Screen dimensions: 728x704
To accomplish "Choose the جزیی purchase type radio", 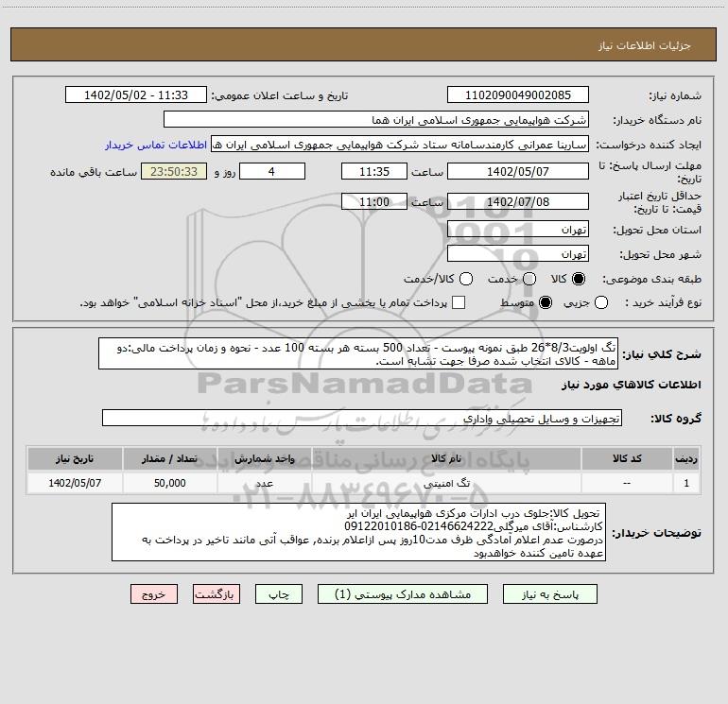I will pyautogui.click(x=600, y=302).
